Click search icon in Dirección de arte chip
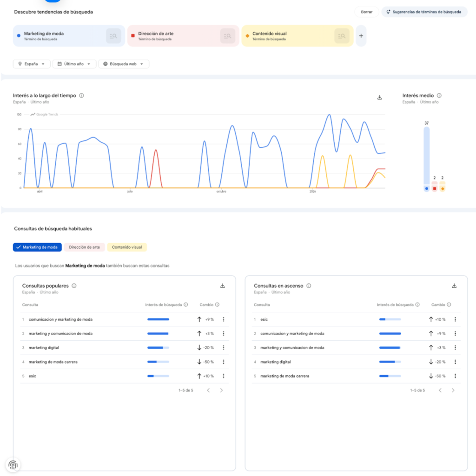This screenshot has height=476, width=476. click(x=227, y=36)
